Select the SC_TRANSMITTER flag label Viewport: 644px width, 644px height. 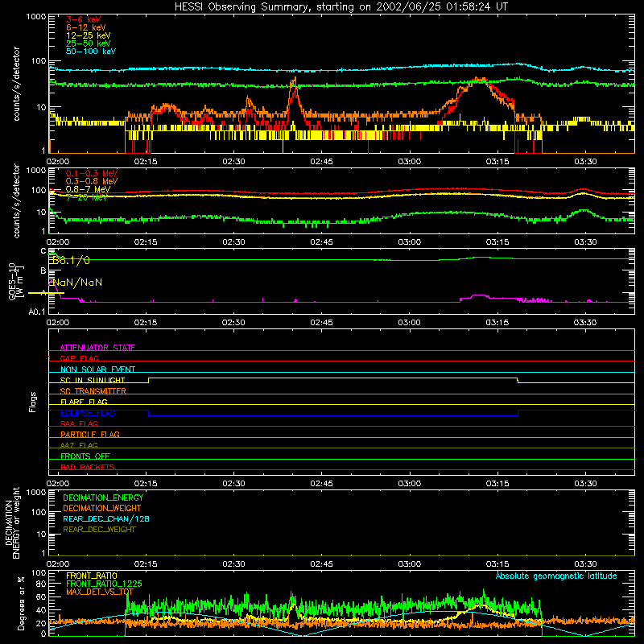click(x=93, y=391)
